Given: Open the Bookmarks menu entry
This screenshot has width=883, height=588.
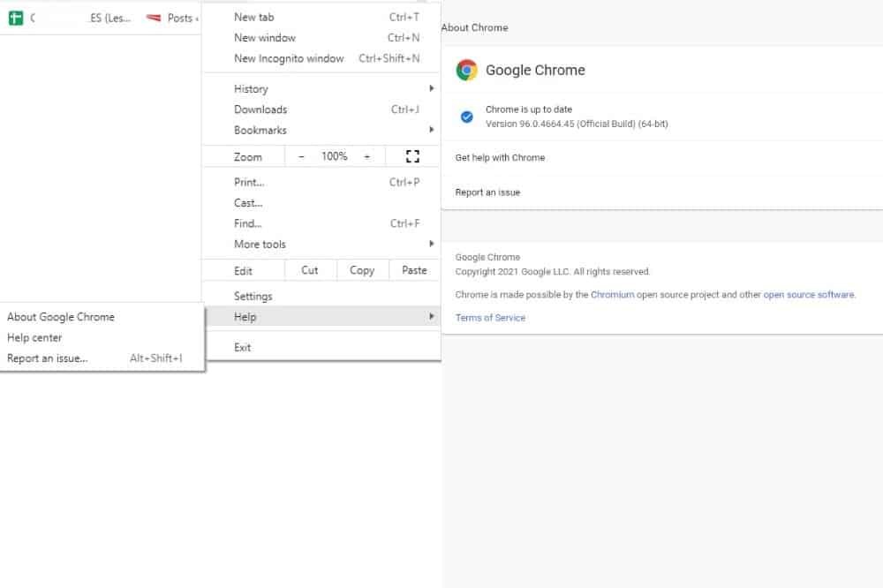Looking at the screenshot, I should click(321, 130).
